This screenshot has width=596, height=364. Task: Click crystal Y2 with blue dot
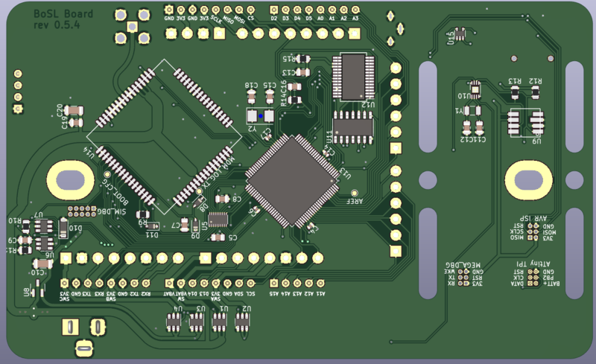[x=260, y=116]
